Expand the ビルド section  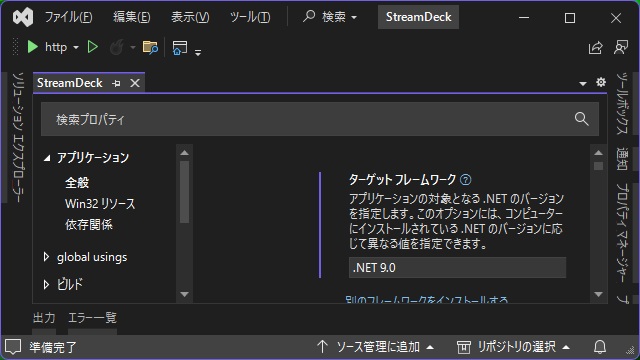pyautogui.click(x=47, y=284)
